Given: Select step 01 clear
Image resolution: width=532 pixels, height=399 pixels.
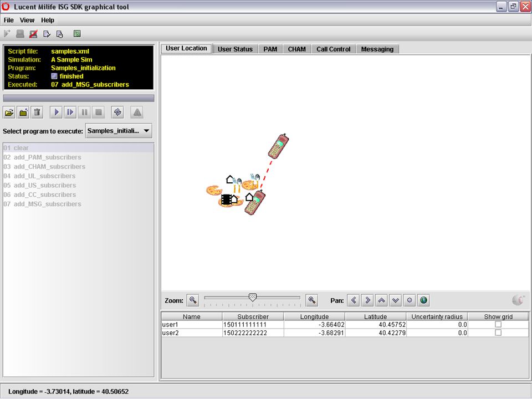Looking at the screenshot, I should tap(78, 148).
